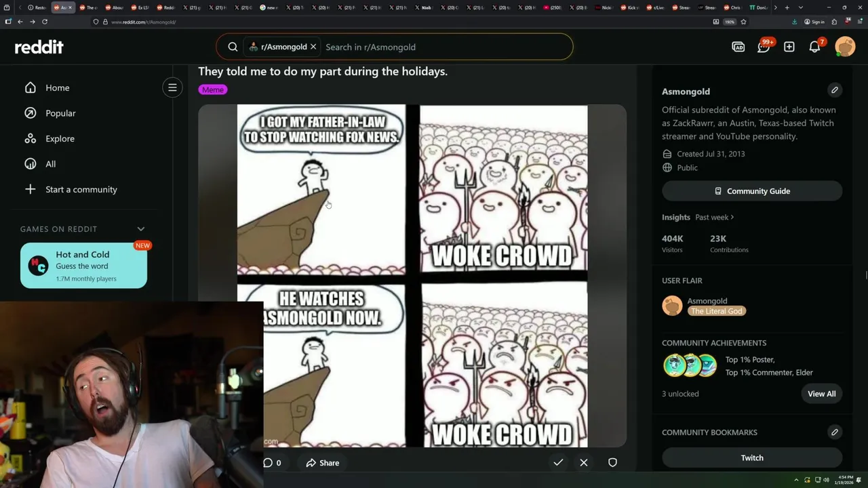Click View All community achievements

click(x=821, y=394)
